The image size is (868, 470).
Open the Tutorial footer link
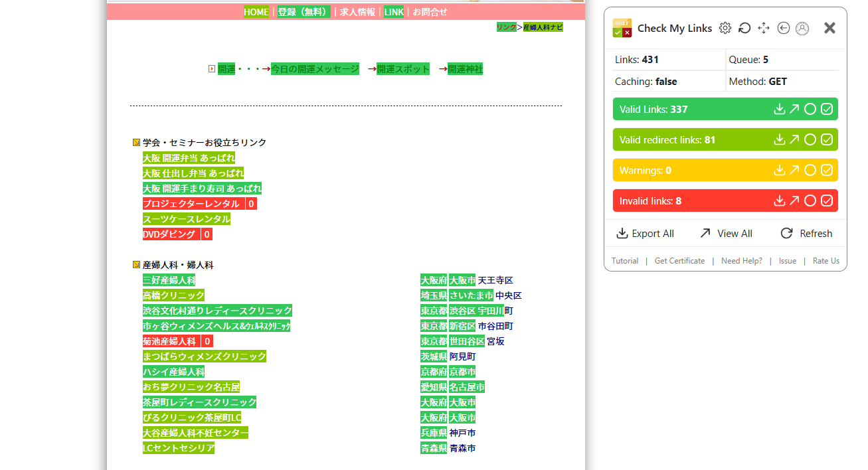point(625,261)
